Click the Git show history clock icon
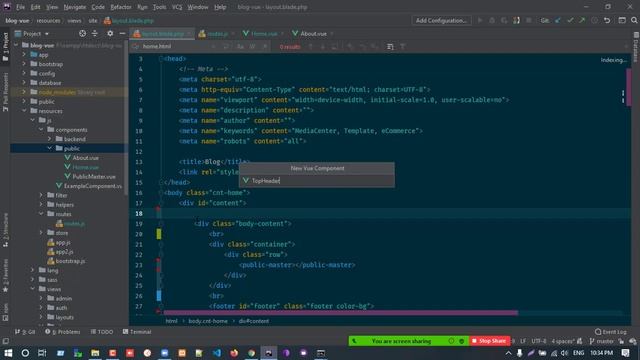Viewport: 640px width, 360px height. 594,20
